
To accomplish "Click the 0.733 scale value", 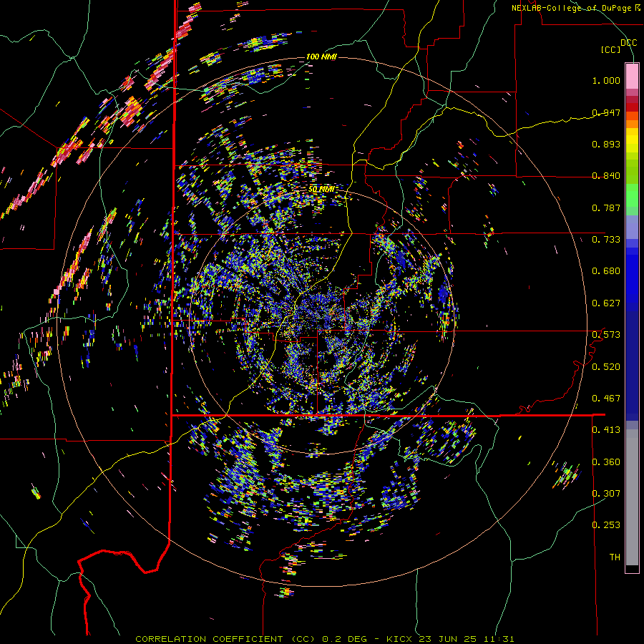I will [606, 240].
